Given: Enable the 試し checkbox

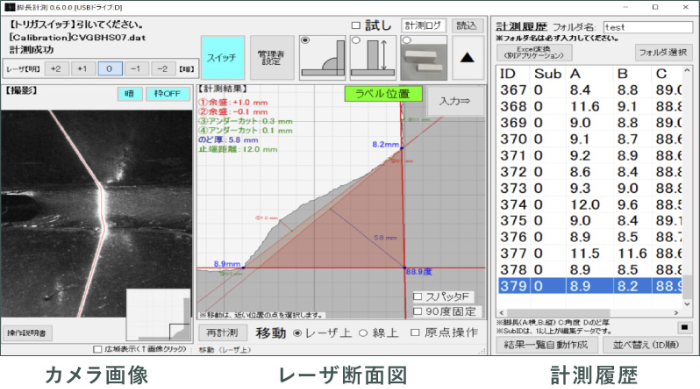Looking at the screenshot, I should tap(355, 25).
